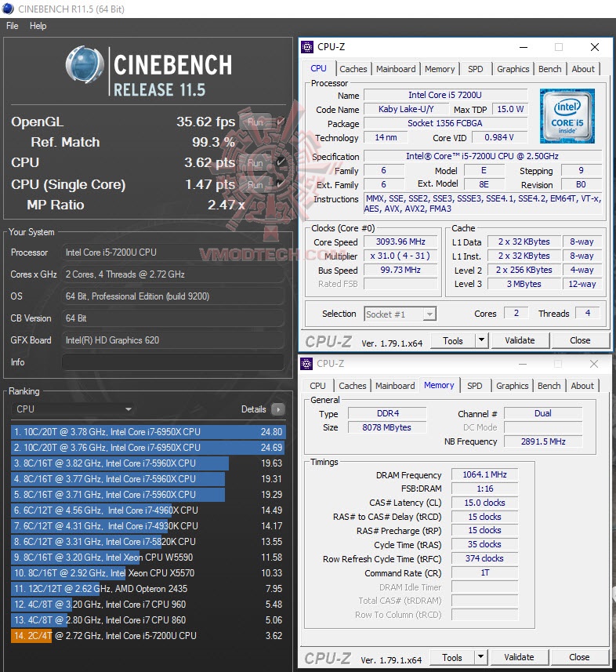The height and width of the screenshot is (672, 616).
Task: Select ranking entry 1 i7-6950X 24.80
Action: pyautogui.click(x=148, y=431)
